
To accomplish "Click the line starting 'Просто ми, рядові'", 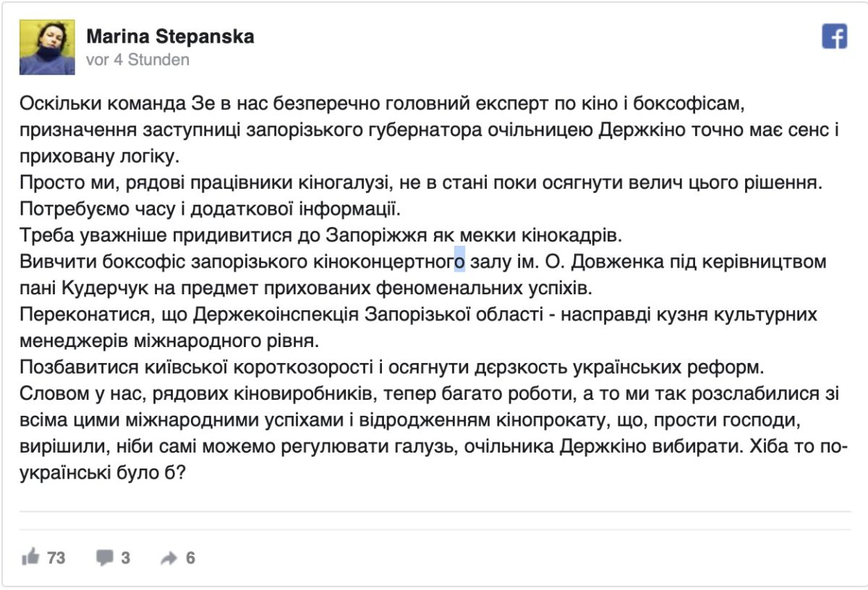I will click(x=421, y=182).
